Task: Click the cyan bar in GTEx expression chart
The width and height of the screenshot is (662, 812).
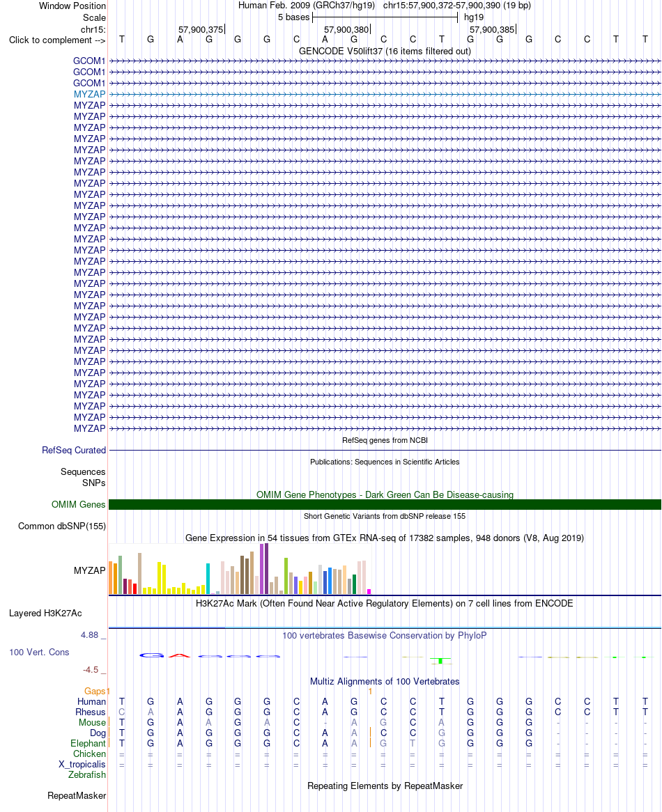Action: coord(208,579)
